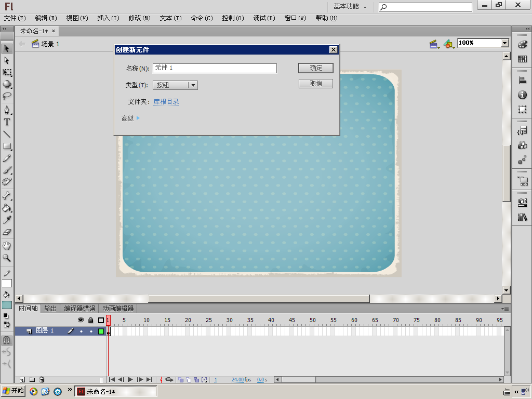This screenshot has width=532, height=399.
Task: Open the 类型 type dropdown
Action: (x=176, y=85)
